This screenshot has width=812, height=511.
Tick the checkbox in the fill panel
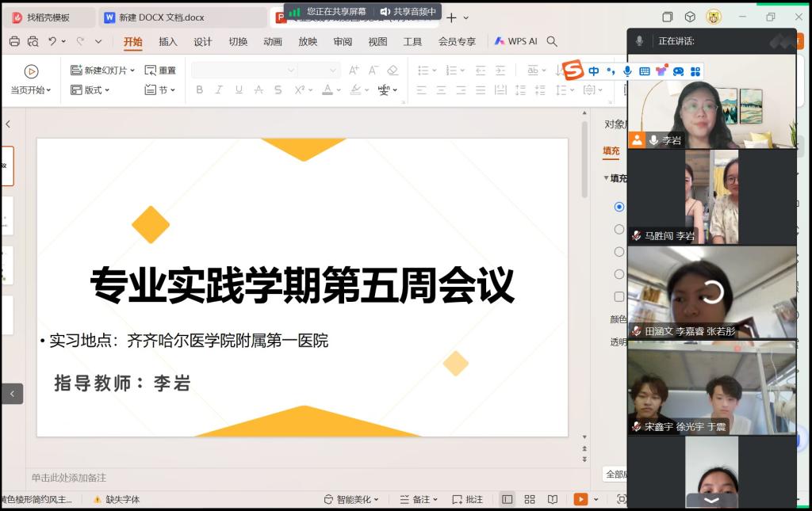619,296
